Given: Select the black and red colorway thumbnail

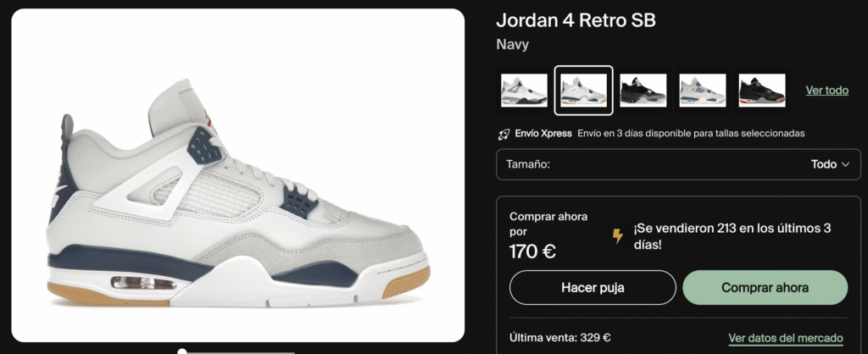Looking at the screenshot, I should click(x=762, y=90).
